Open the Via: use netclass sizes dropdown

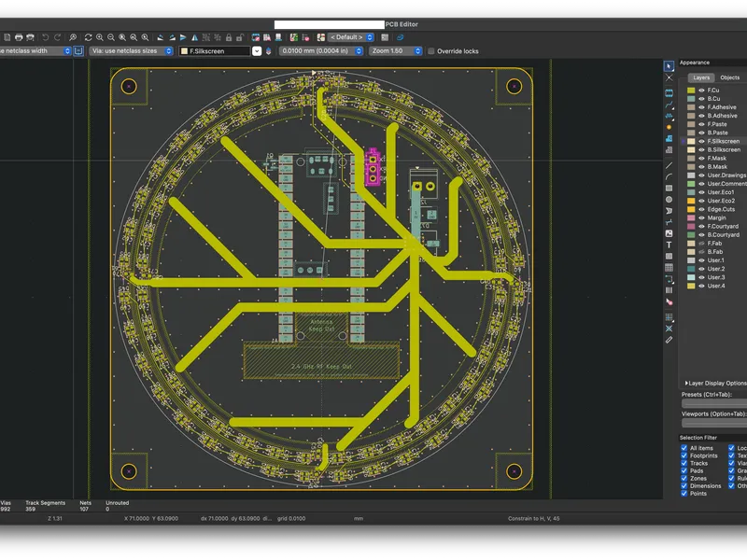coord(131,50)
